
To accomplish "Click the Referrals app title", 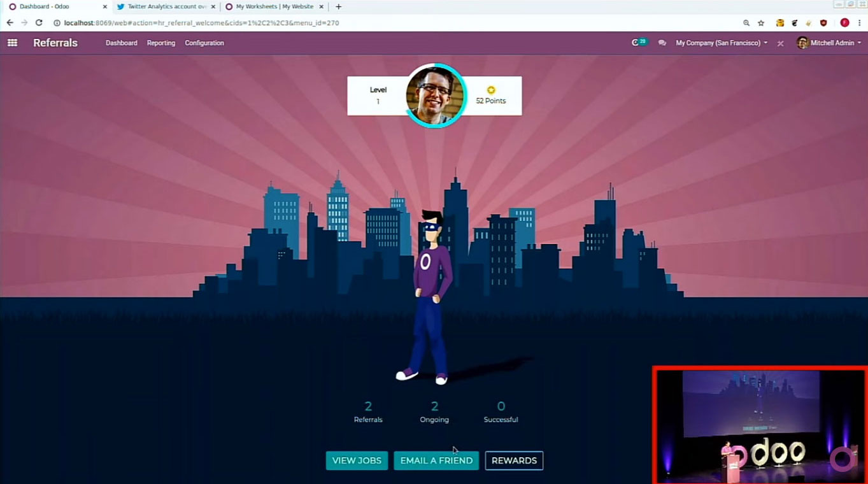I will point(55,43).
